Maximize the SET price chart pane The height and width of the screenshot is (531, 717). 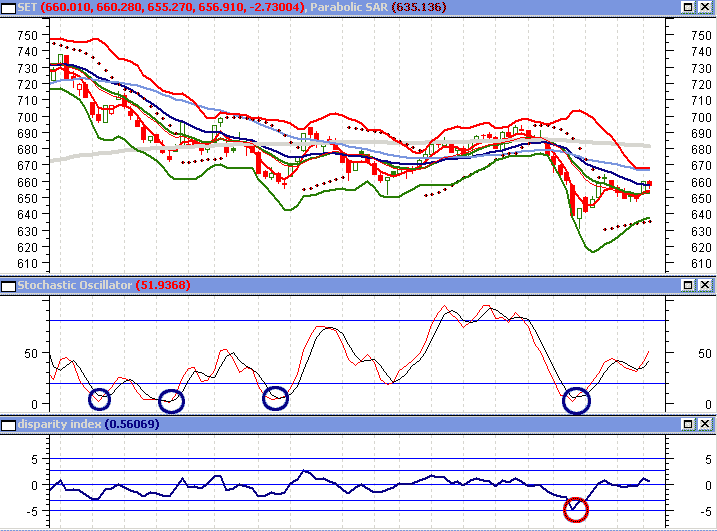pos(688,7)
